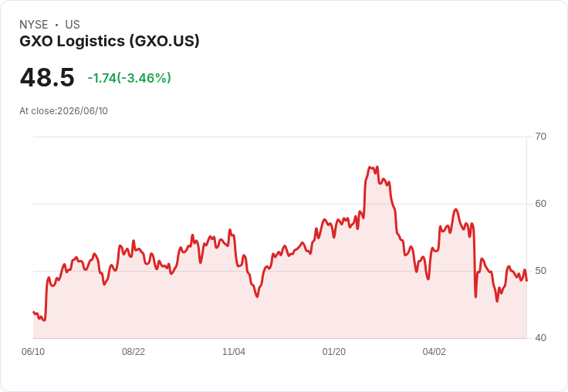Click the lowest point at chart start
The width and height of the screenshot is (568, 392).
coord(44,320)
